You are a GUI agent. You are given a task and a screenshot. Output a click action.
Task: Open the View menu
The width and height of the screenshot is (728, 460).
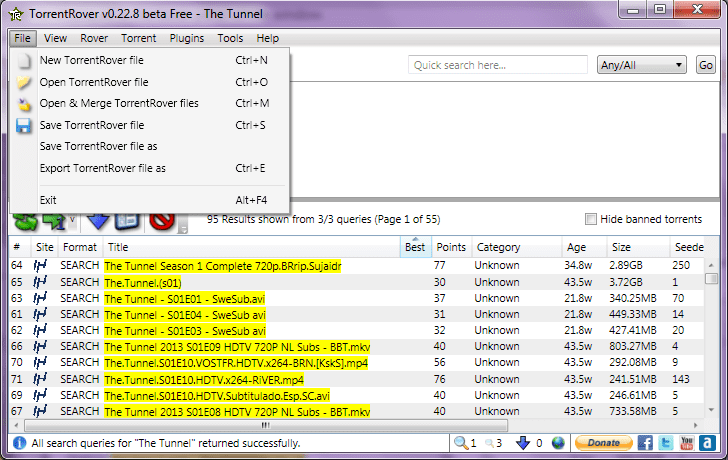coord(55,38)
